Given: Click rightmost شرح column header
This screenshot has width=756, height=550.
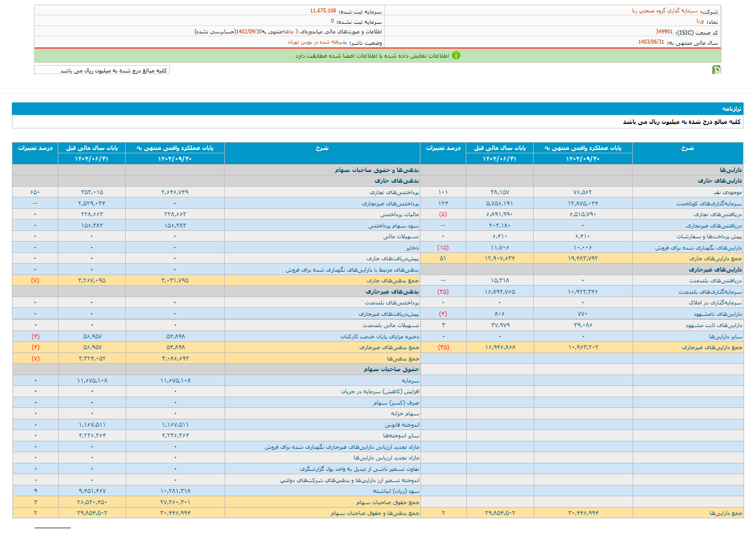Looking at the screenshot, I should coord(687,148).
